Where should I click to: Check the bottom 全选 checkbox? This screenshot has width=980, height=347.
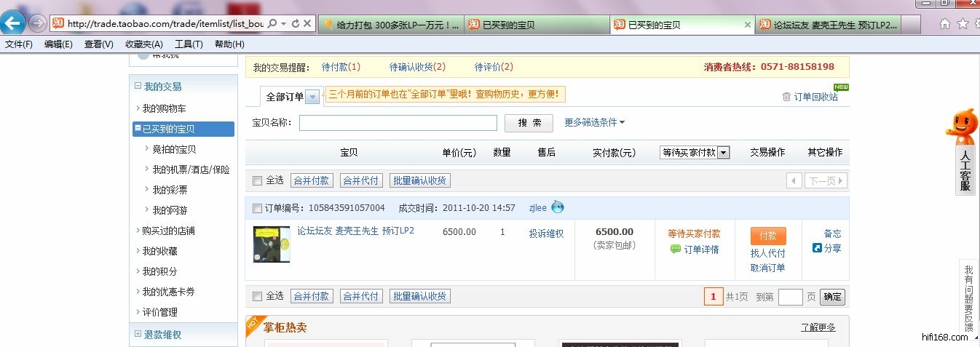(257, 296)
